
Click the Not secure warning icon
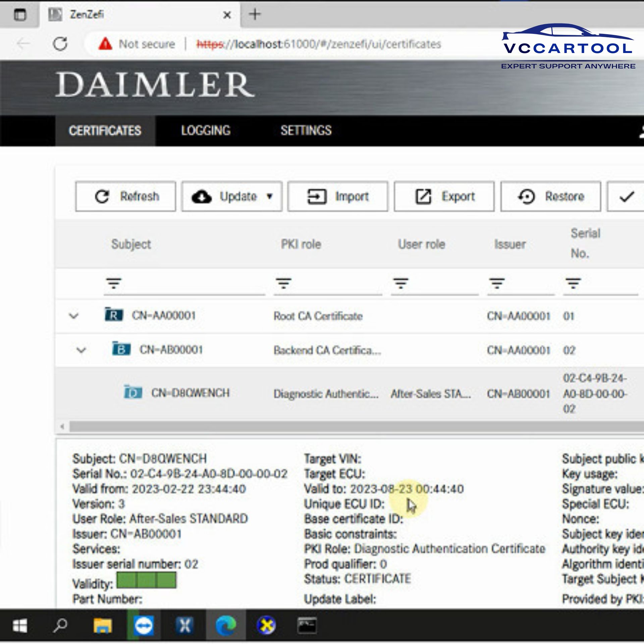[105, 44]
